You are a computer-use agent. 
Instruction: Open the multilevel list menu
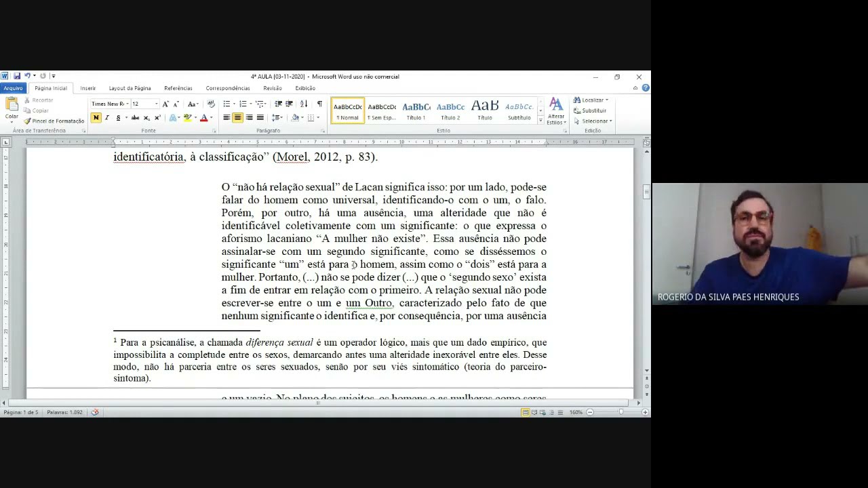click(x=260, y=104)
